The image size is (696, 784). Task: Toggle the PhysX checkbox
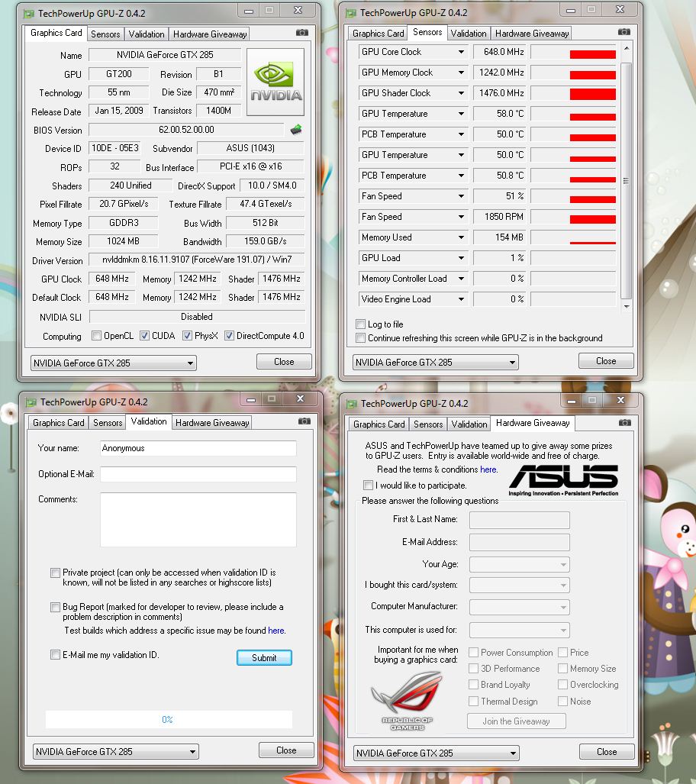187,335
